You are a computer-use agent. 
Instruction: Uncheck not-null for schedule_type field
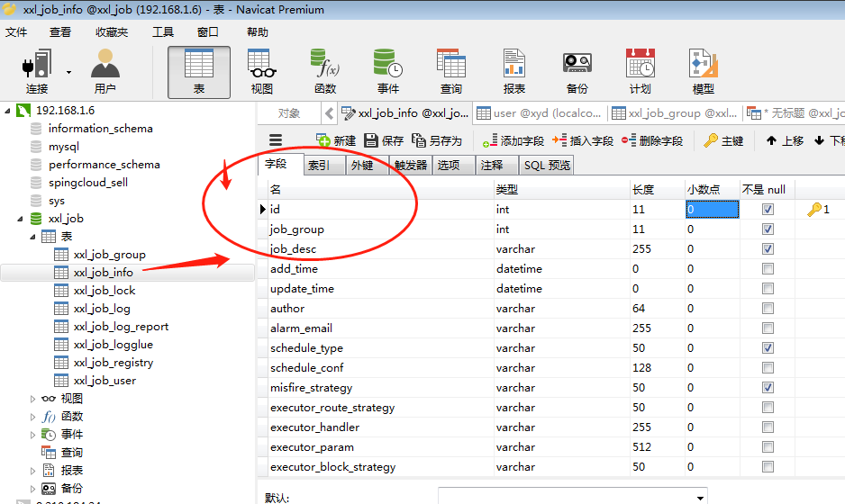pyautogui.click(x=768, y=347)
